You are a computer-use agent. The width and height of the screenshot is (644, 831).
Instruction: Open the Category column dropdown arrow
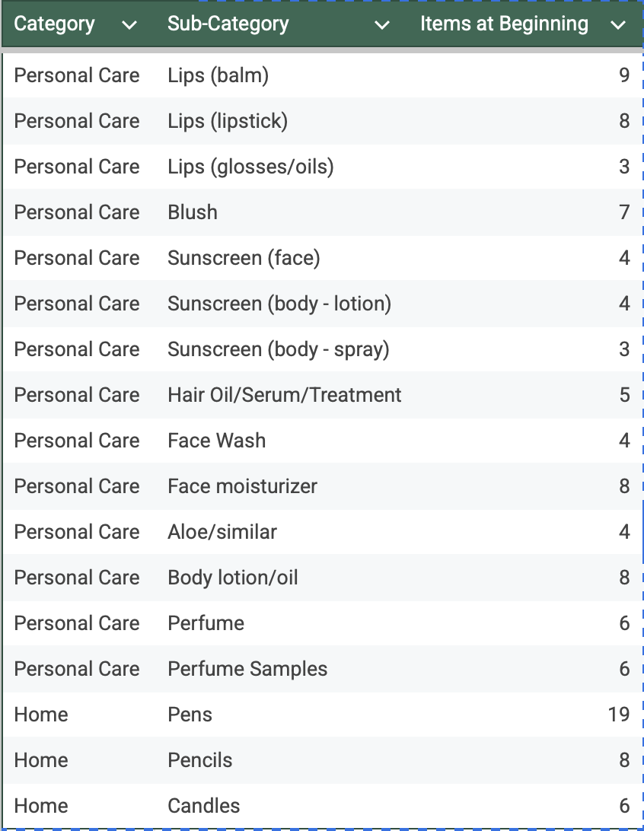[x=129, y=25]
